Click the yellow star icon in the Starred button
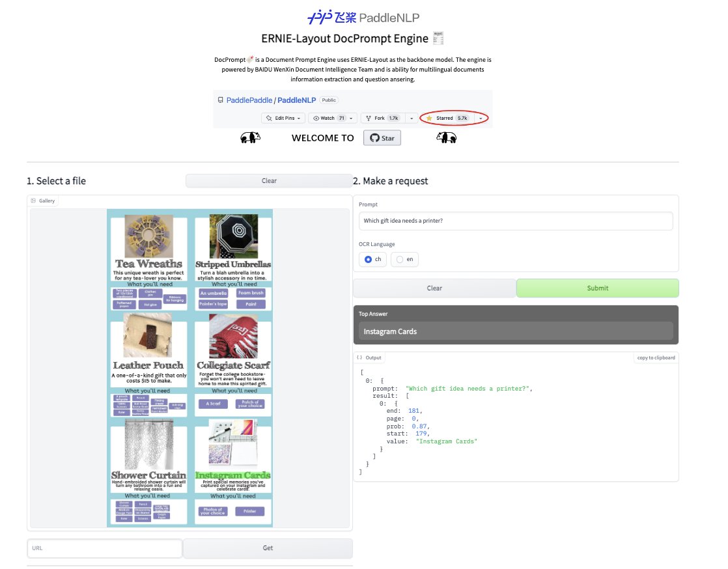728x569 pixels. pos(428,118)
